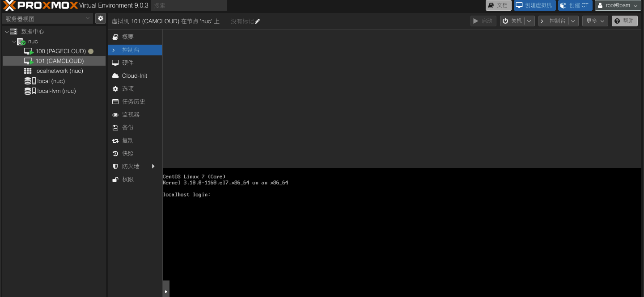Click the 帮助 help button
644x297 pixels.
(x=625, y=21)
